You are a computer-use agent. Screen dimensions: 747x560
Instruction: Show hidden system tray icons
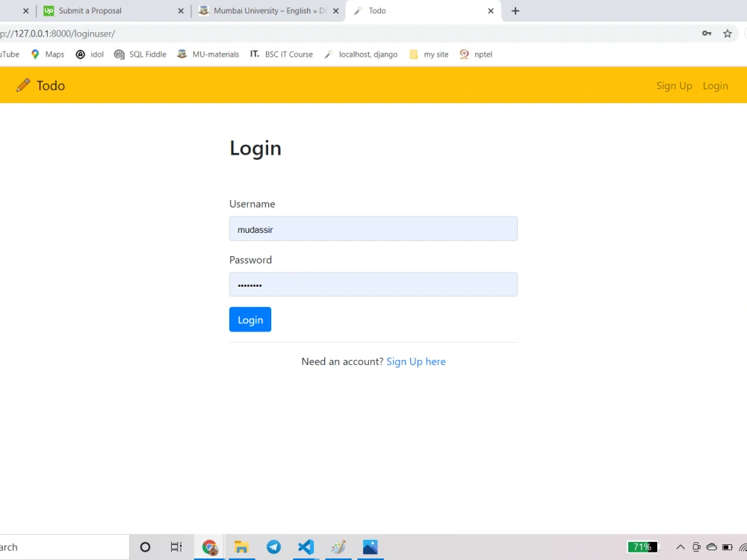click(681, 547)
